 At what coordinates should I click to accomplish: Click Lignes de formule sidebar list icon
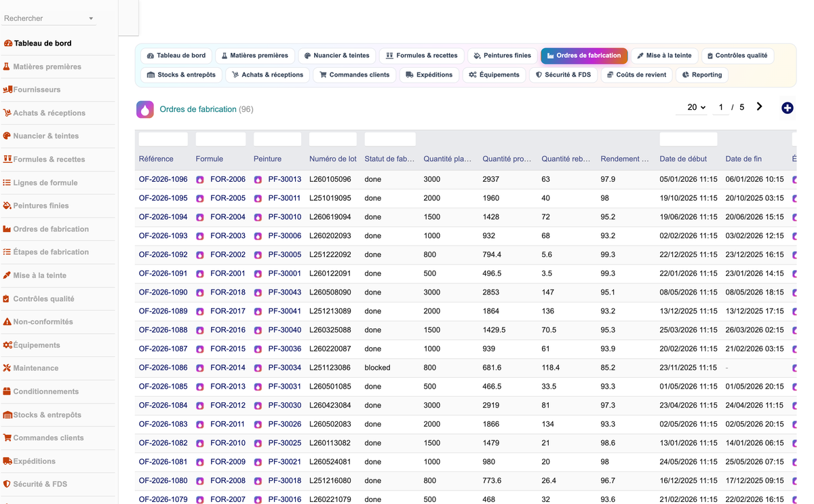(x=7, y=182)
